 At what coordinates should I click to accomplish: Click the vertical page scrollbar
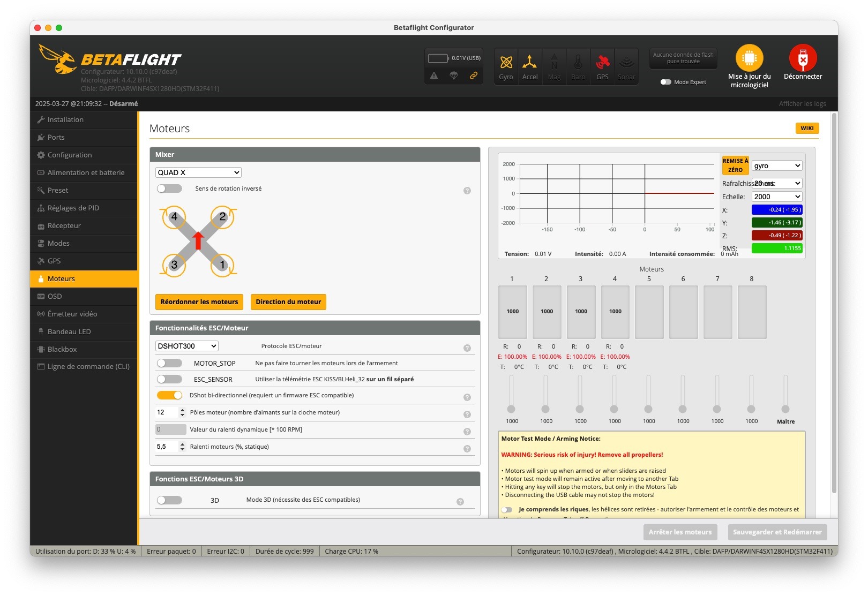click(834, 303)
